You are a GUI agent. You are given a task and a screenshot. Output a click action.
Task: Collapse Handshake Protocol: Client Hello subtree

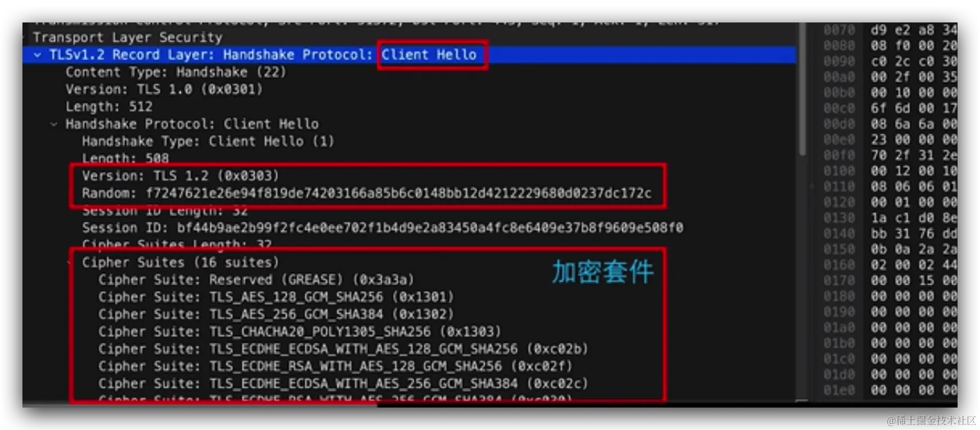(54, 124)
